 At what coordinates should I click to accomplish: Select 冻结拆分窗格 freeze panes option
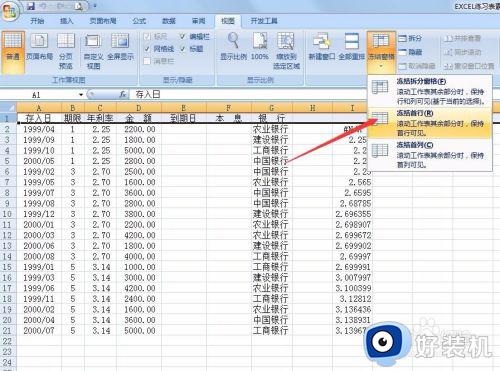430,91
